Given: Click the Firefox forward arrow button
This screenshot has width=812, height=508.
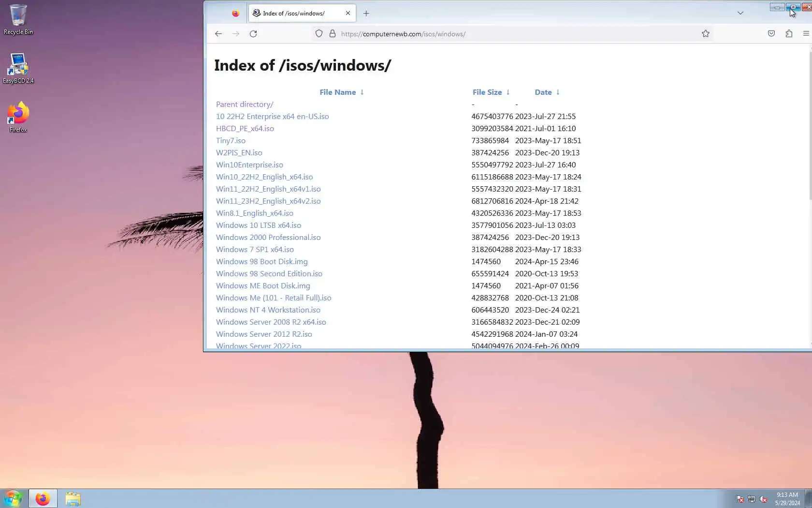Looking at the screenshot, I should [236, 34].
